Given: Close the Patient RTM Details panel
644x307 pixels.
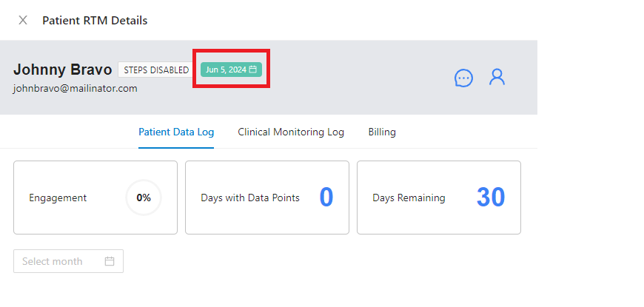Looking at the screenshot, I should [x=23, y=20].
